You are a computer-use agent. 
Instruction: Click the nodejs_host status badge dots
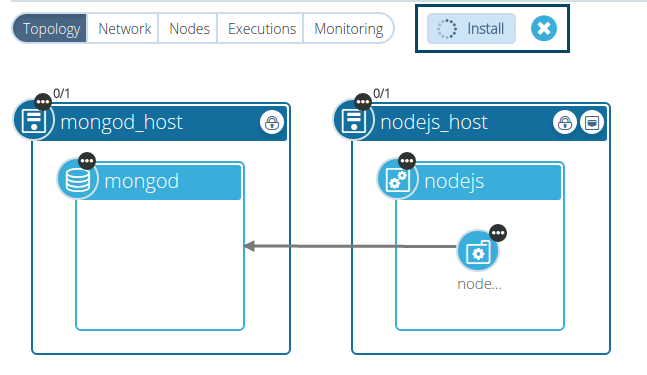click(363, 102)
